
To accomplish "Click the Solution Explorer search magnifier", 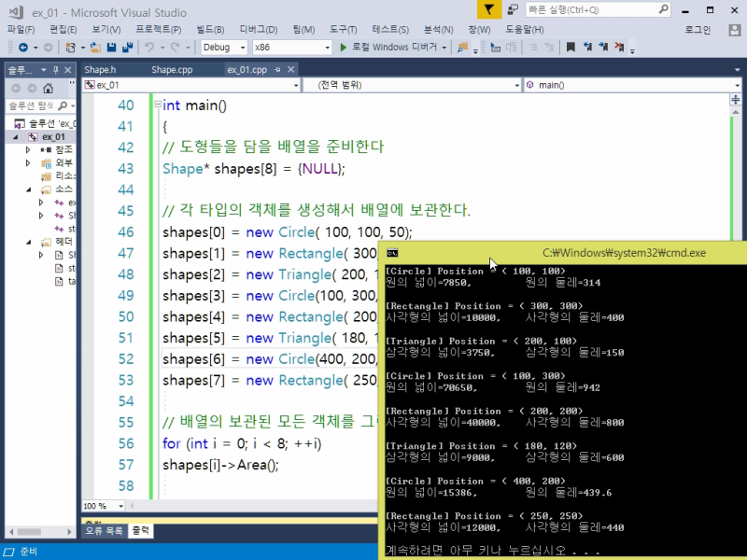I will click(x=63, y=105).
